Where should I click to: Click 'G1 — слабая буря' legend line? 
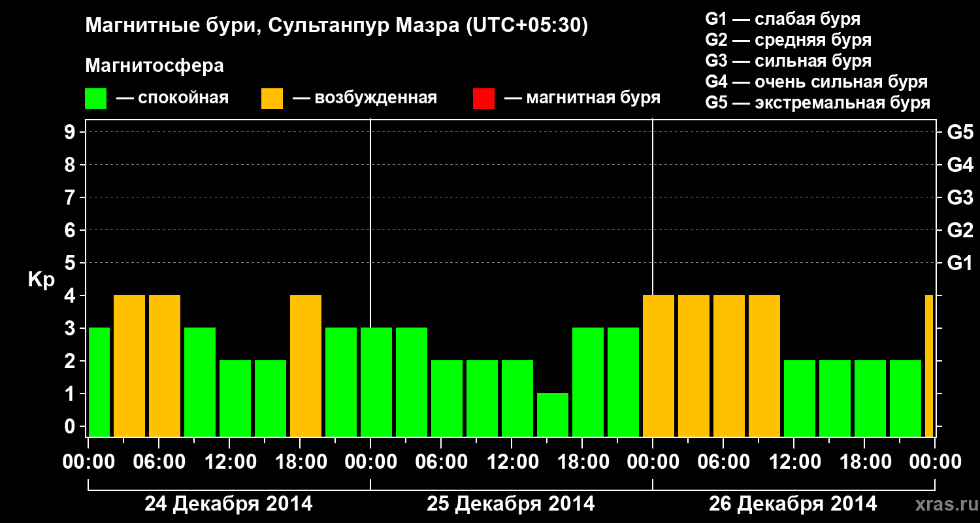(783, 19)
